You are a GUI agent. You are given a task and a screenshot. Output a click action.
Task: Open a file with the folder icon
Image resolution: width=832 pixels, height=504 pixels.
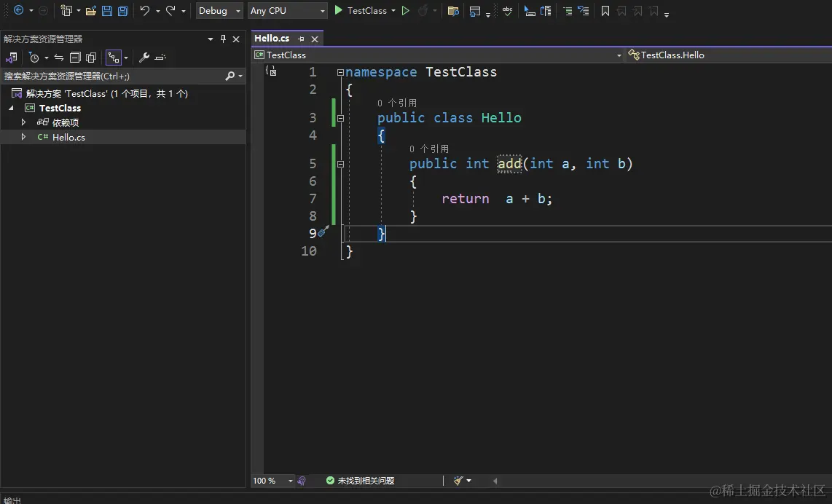click(x=91, y=11)
